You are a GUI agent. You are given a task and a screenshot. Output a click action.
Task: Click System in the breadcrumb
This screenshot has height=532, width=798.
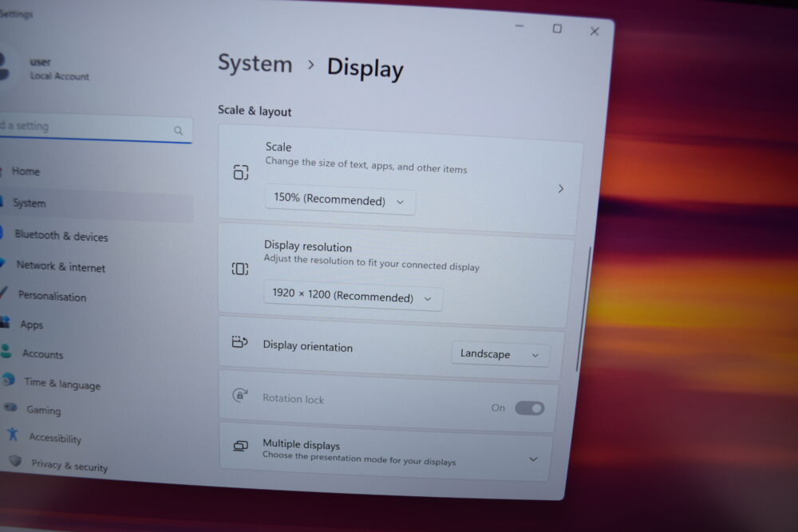click(255, 64)
